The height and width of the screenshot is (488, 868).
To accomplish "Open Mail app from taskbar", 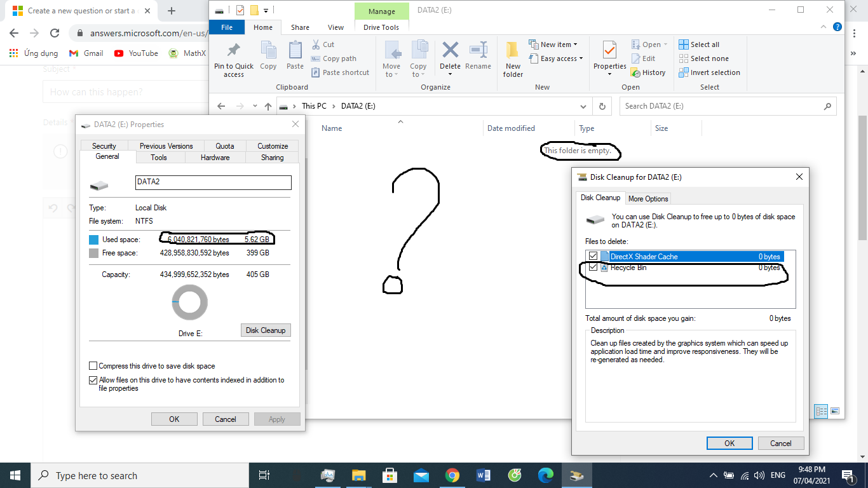I will click(x=421, y=475).
